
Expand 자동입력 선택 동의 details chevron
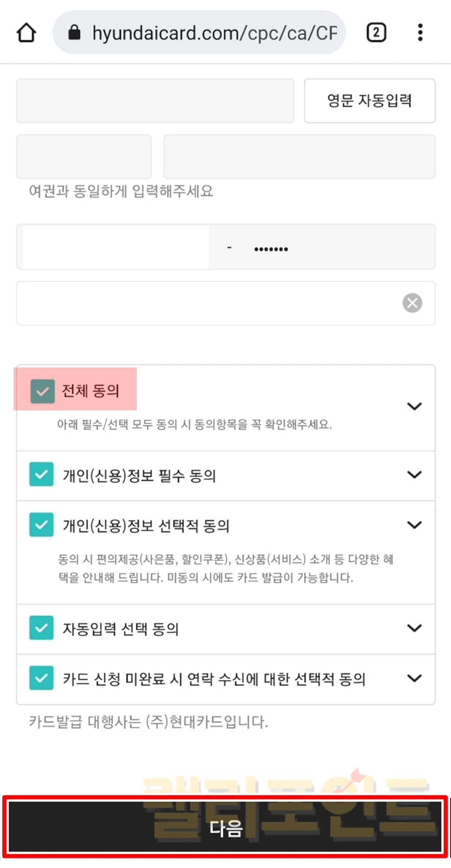[414, 628]
